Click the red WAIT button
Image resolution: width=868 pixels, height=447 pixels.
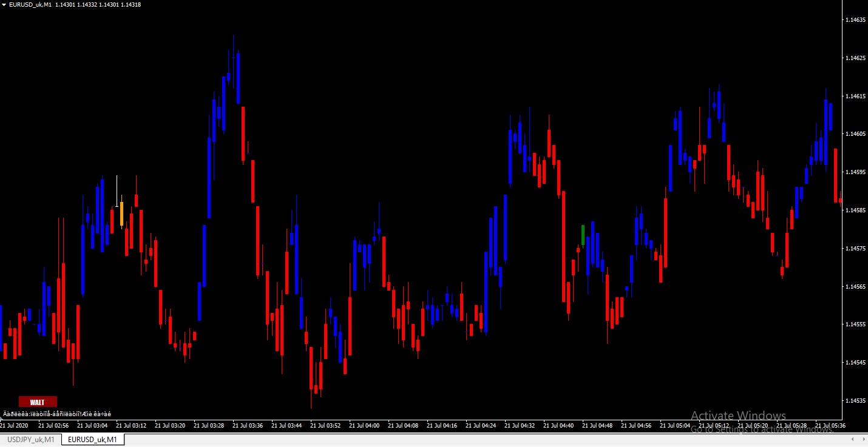pyautogui.click(x=38, y=402)
